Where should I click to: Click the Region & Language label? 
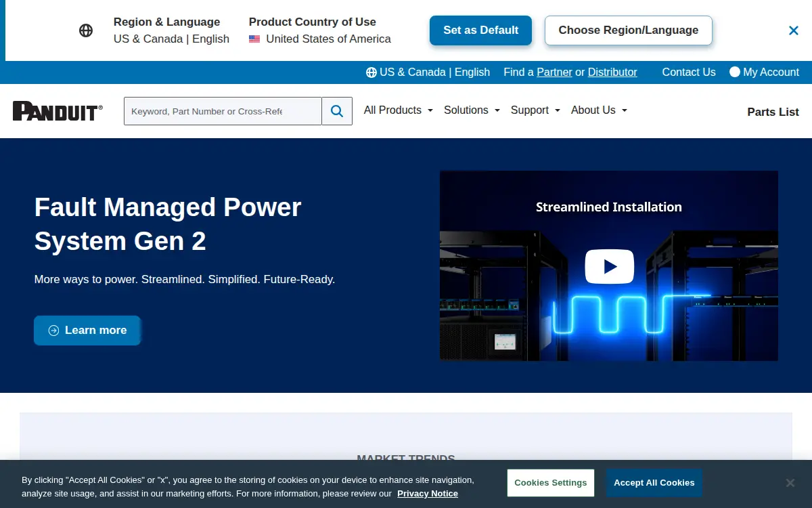(x=167, y=22)
